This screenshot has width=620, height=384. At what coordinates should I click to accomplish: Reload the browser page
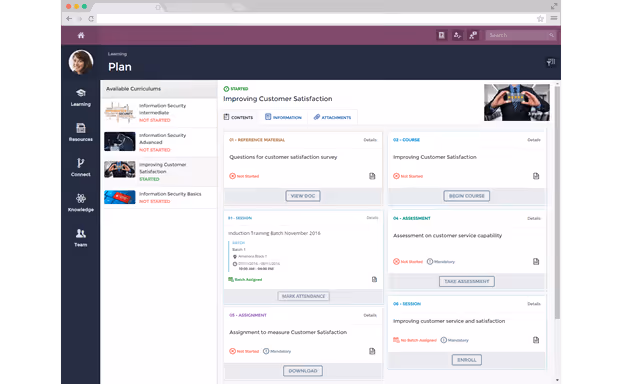click(x=91, y=19)
